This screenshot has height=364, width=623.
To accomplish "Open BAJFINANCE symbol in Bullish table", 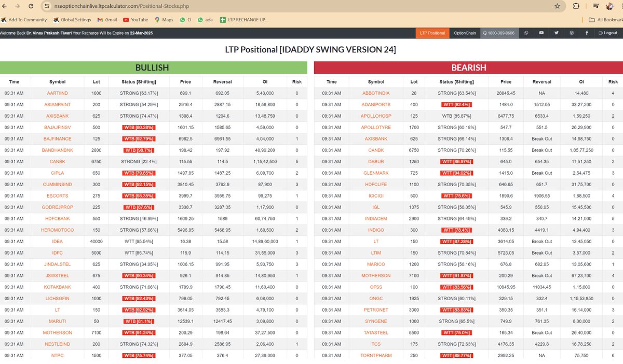I will click(x=57, y=139).
